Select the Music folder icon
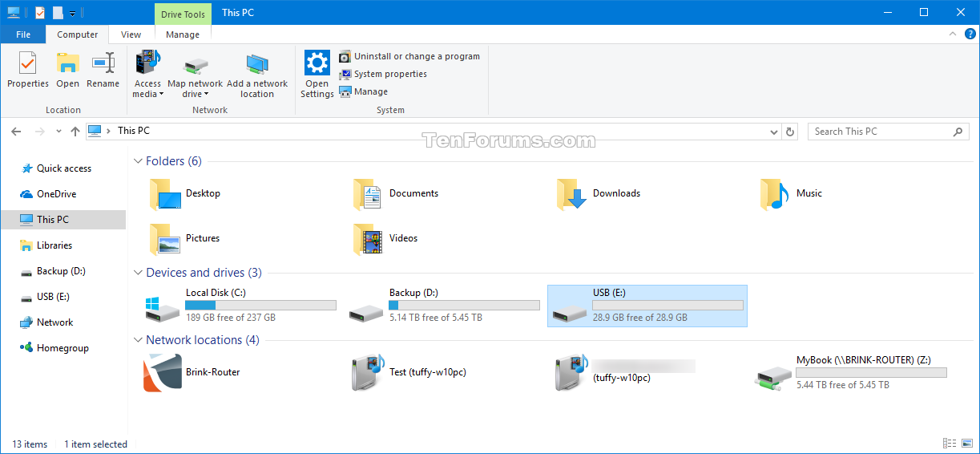Image resolution: width=980 pixels, height=454 pixels. [776, 195]
